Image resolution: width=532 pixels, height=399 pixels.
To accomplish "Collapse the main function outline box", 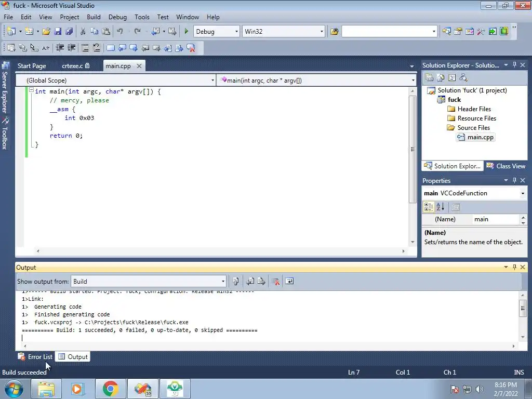I will 31,90.
